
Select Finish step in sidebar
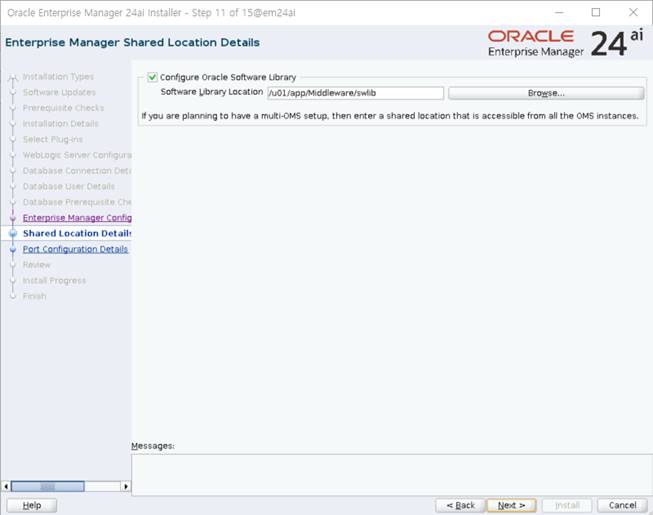pyautogui.click(x=35, y=296)
